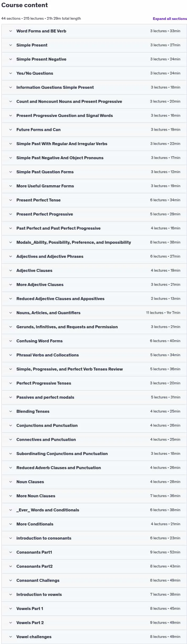Click chevron for More Conditionals
The width and height of the screenshot is (187, 644).
pyautogui.click(x=11, y=524)
